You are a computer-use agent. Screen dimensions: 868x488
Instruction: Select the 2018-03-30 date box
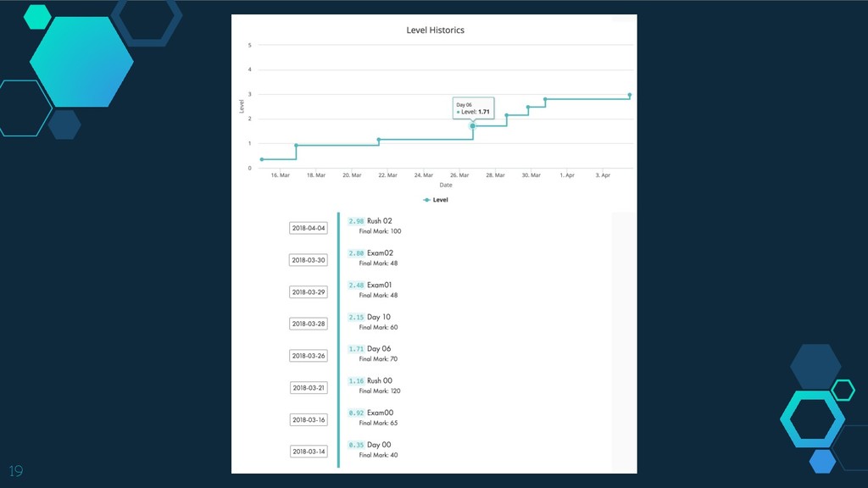[x=309, y=260]
